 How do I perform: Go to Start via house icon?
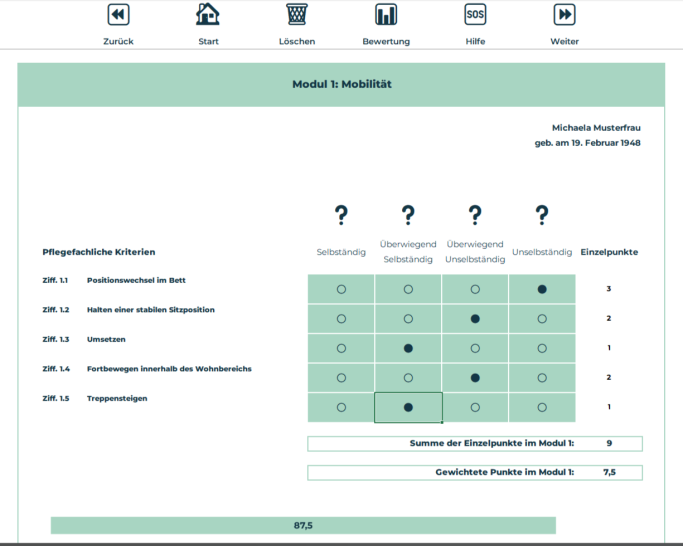[x=208, y=15]
